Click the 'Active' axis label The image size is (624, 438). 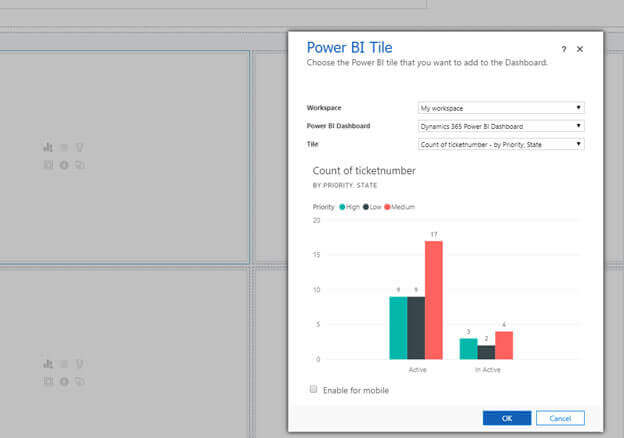pos(417,370)
